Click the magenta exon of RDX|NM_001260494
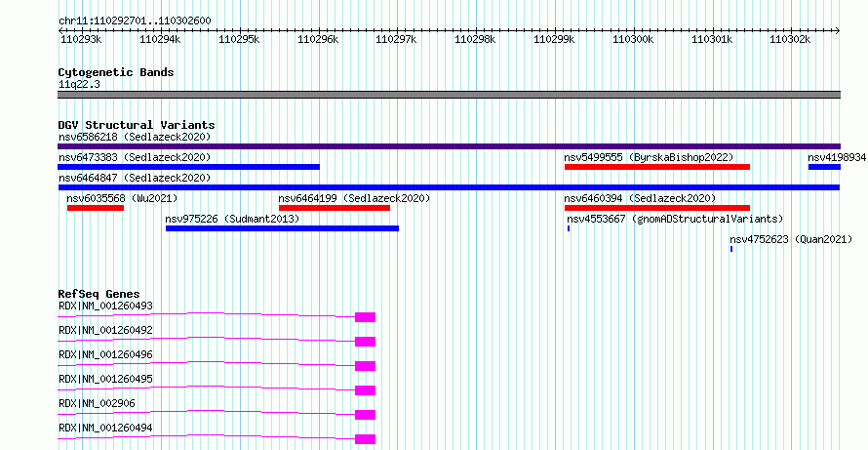This screenshot has width=868, height=450. coord(366,439)
